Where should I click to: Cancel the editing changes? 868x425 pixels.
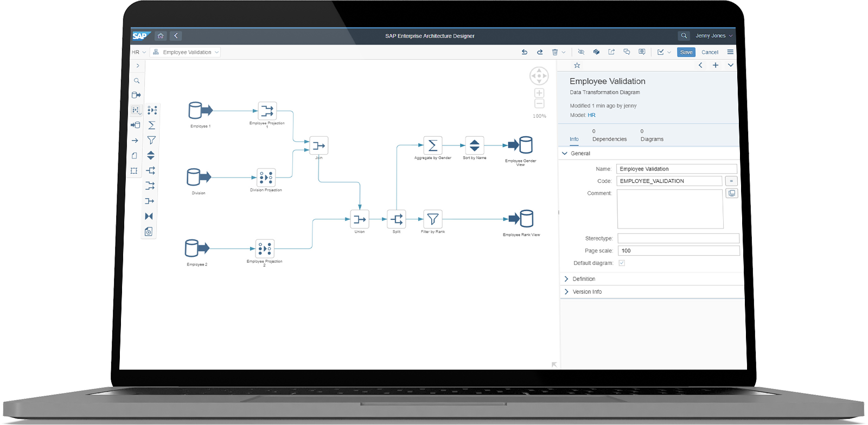[x=710, y=52]
